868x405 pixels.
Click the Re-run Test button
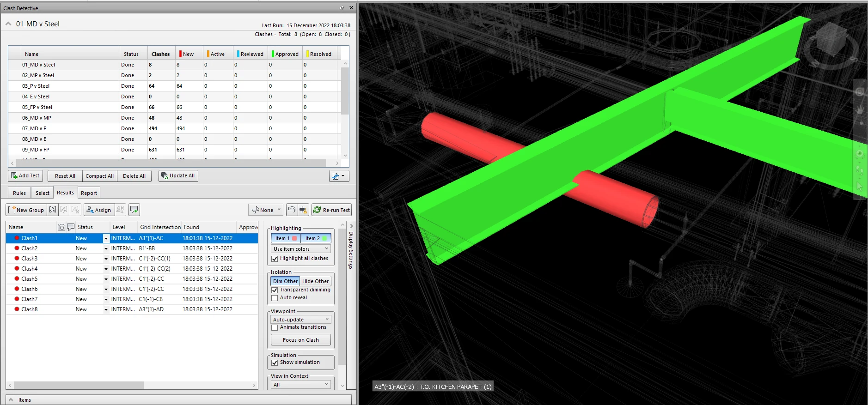click(x=331, y=210)
